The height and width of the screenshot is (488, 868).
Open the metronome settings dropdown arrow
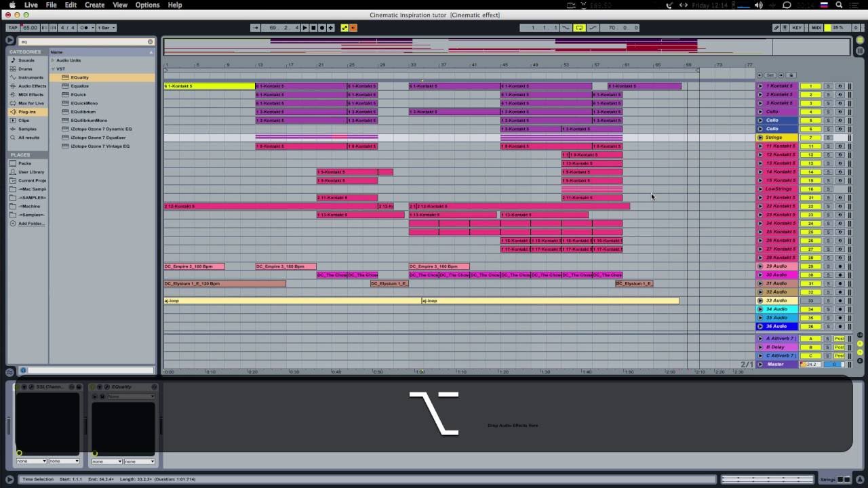click(x=92, y=28)
